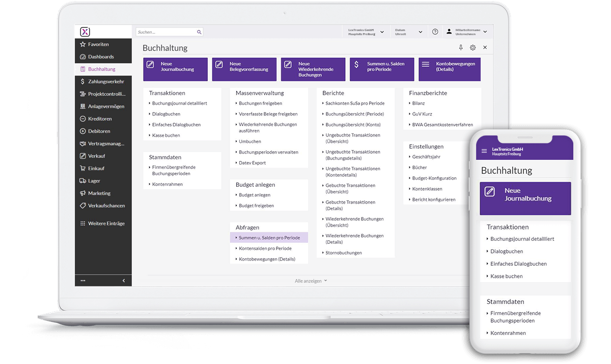Open Zahlungsverkehr in the sidebar
The width and height of the screenshot is (611, 364).
[x=105, y=81]
